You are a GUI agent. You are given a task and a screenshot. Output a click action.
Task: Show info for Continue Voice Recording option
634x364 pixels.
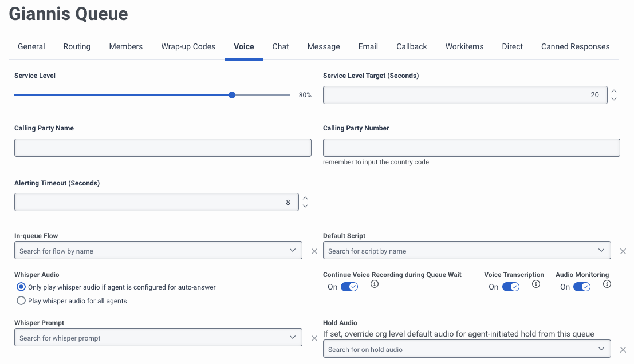375,284
